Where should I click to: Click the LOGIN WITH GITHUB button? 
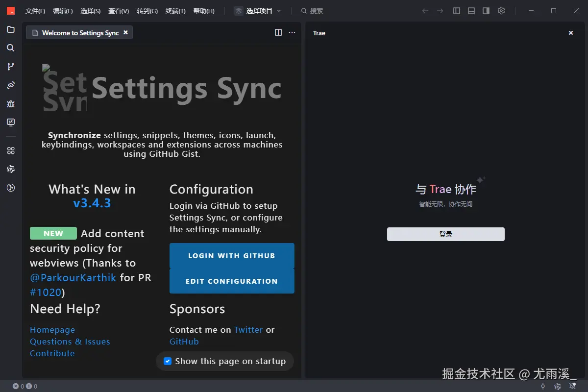point(232,256)
